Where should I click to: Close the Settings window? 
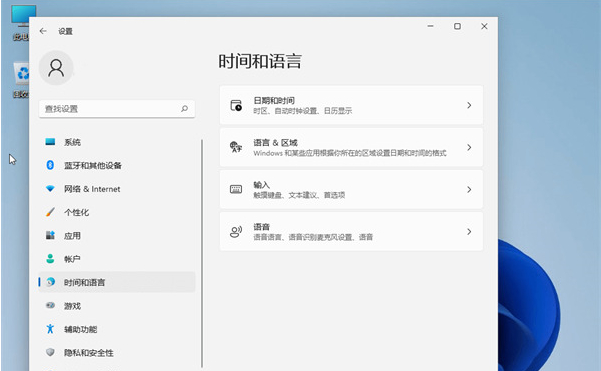[484, 26]
